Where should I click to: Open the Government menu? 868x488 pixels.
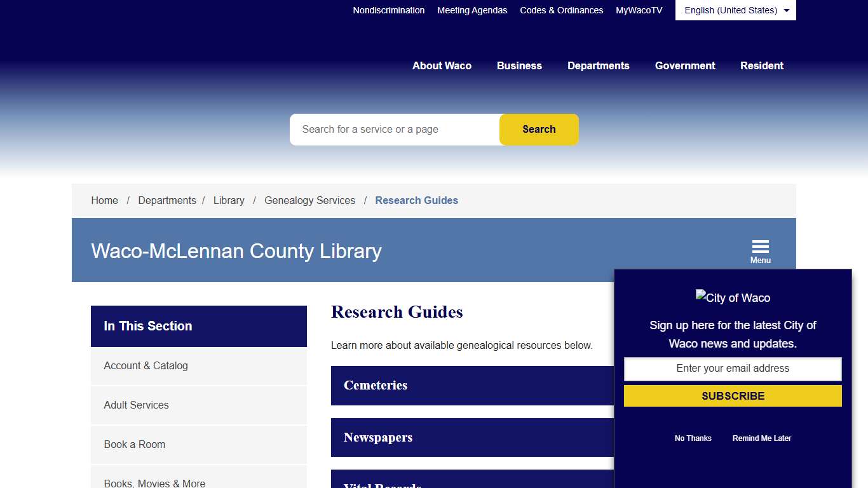click(684, 65)
